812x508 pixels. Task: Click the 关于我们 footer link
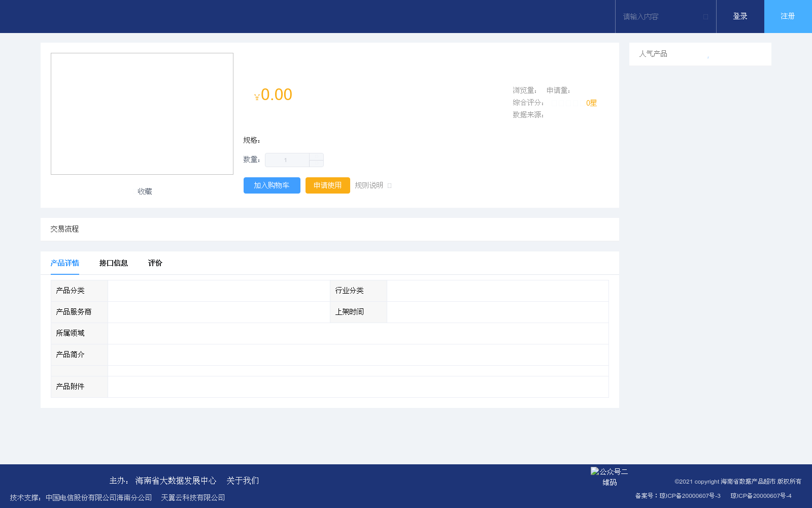[243, 481]
